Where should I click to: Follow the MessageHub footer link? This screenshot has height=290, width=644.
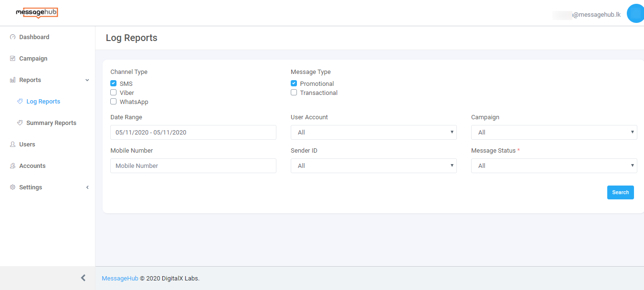[x=120, y=279]
